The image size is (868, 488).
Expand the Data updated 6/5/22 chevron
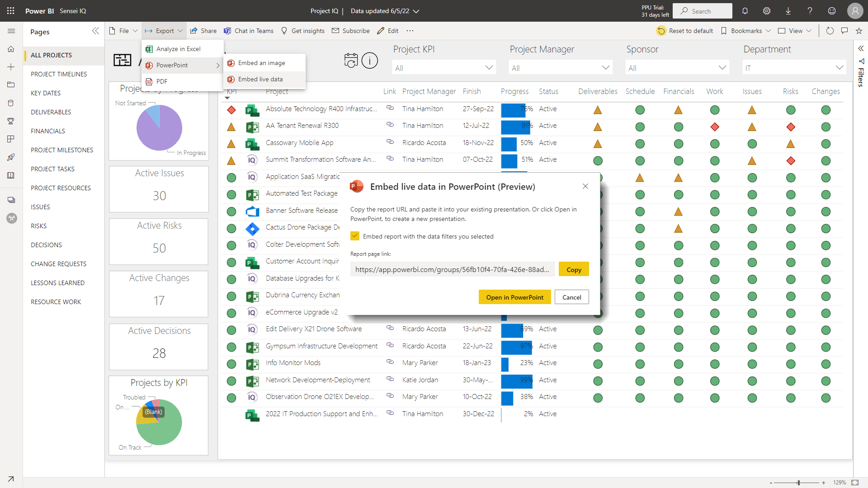coord(416,11)
